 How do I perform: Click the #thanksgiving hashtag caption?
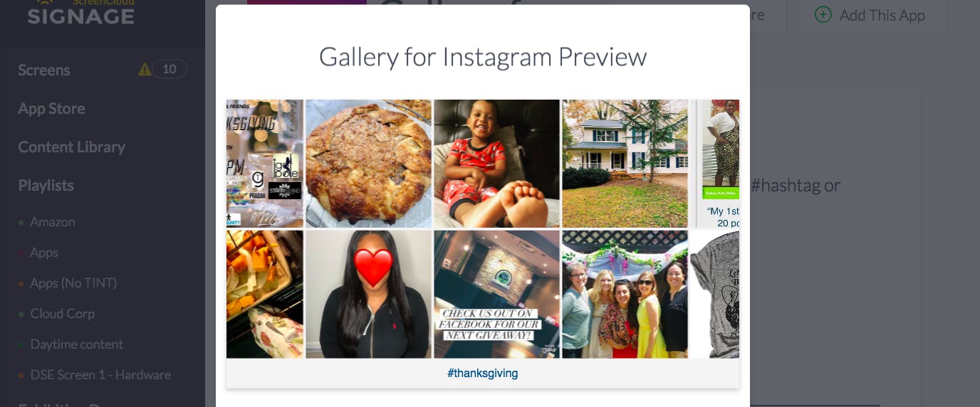tap(483, 373)
